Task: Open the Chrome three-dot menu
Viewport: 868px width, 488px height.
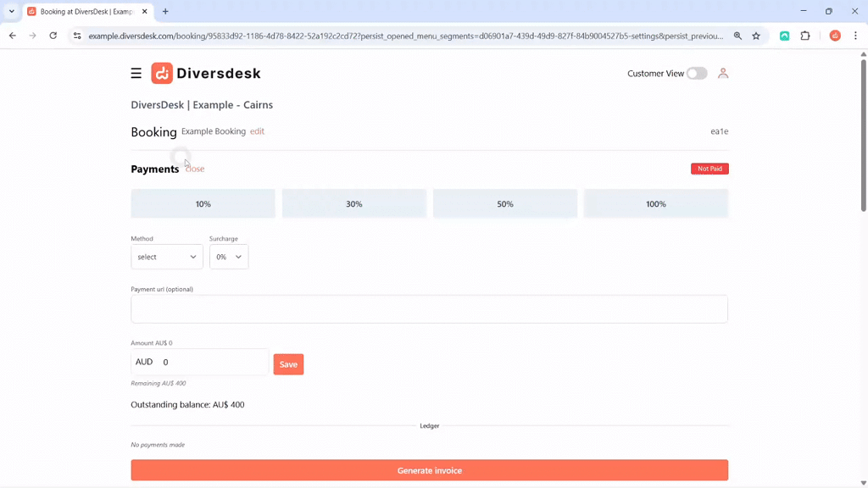Action: (x=855, y=36)
